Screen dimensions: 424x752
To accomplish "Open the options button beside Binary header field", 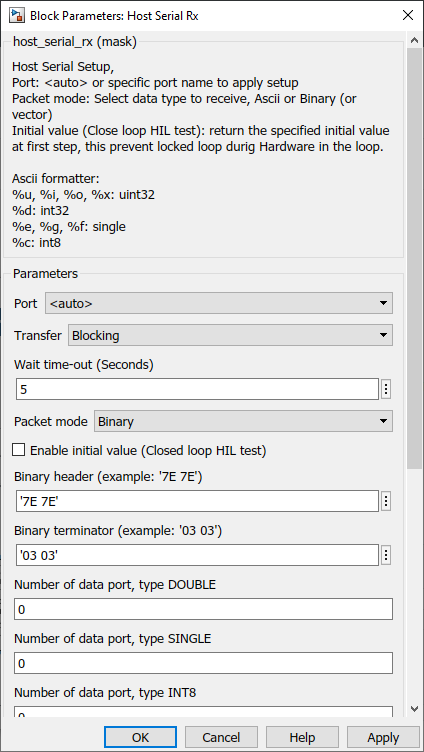I will pyautogui.click(x=386, y=501).
